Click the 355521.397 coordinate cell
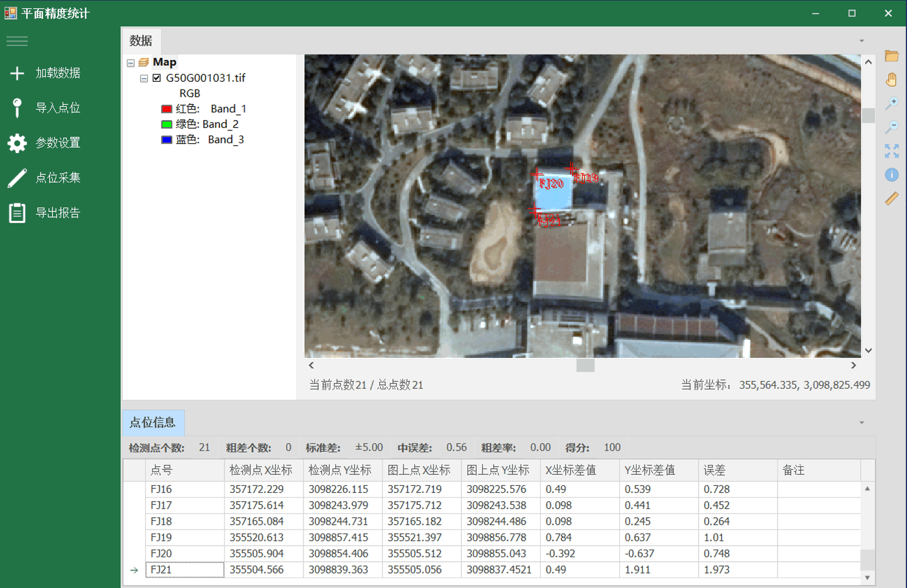This screenshot has width=907, height=588. click(x=422, y=538)
